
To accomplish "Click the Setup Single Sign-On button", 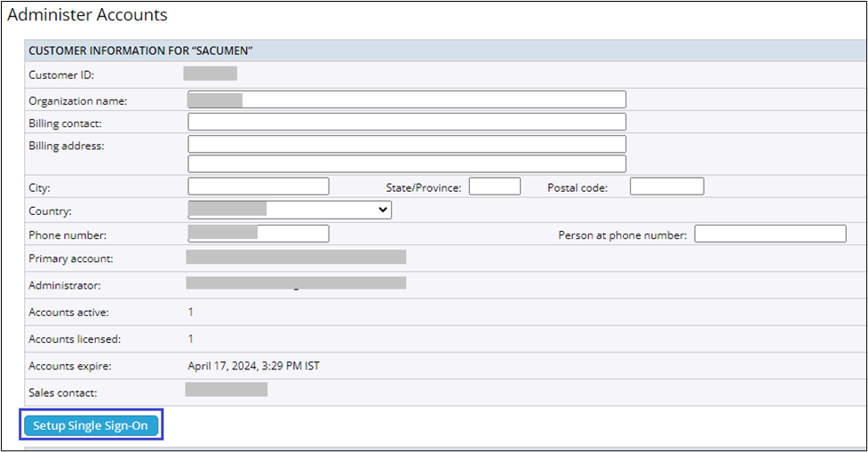I will click(91, 426).
